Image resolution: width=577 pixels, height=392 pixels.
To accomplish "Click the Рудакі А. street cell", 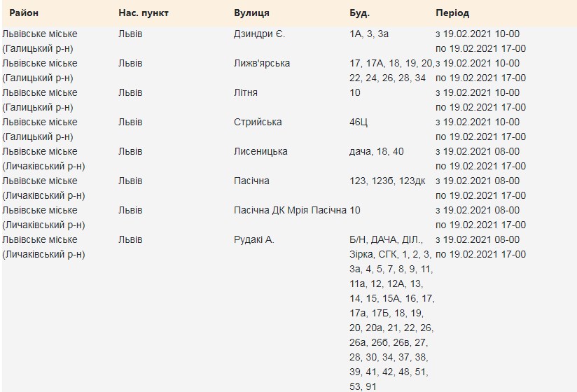I will pos(254,239).
